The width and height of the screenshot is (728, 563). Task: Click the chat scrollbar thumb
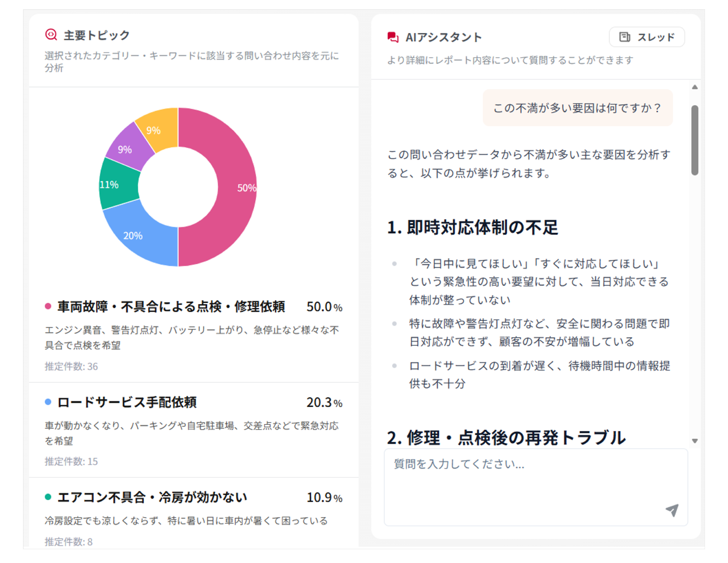point(695,140)
